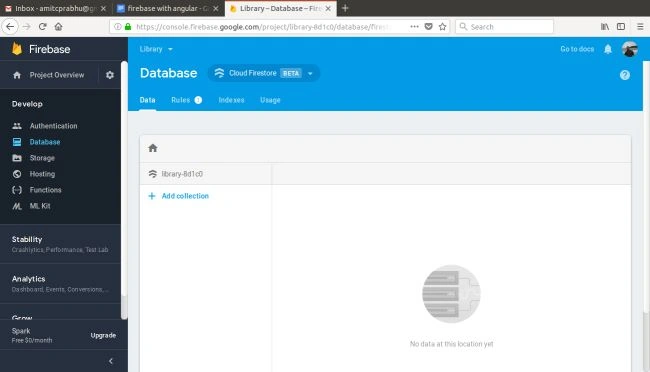The height and width of the screenshot is (372, 650).
Task: Expand the Stability section
Action: 61,244
